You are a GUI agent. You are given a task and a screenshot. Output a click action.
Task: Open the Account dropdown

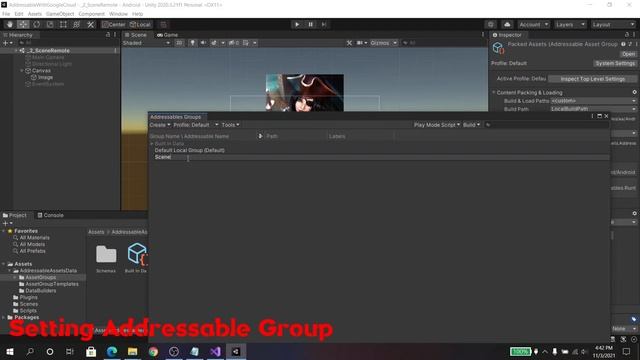click(x=533, y=24)
